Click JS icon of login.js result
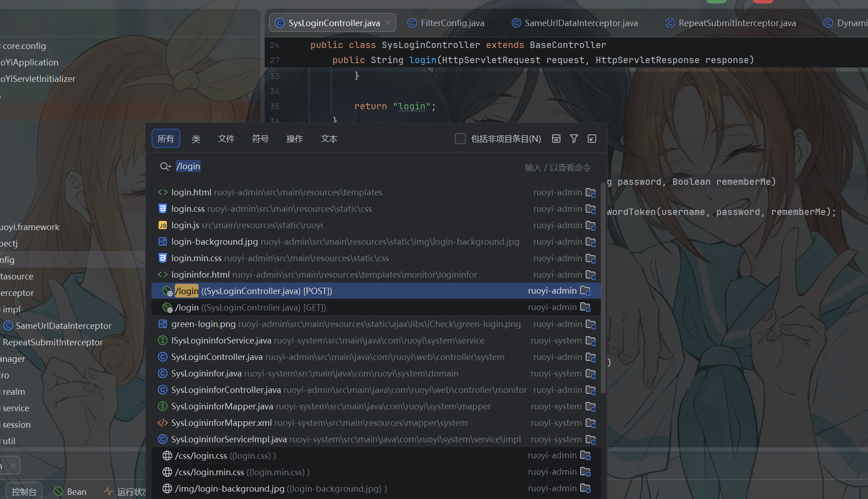Image resolution: width=868 pixels, height=499 pixels. coord(162,225)
